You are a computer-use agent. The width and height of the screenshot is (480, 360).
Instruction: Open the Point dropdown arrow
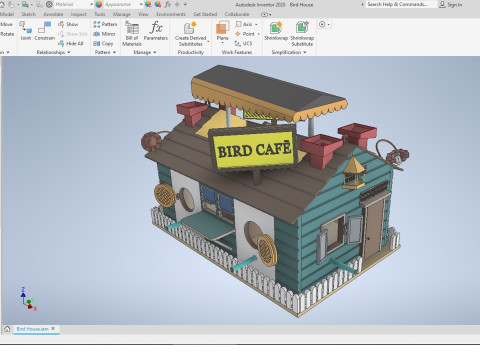(x=258, y=34)
